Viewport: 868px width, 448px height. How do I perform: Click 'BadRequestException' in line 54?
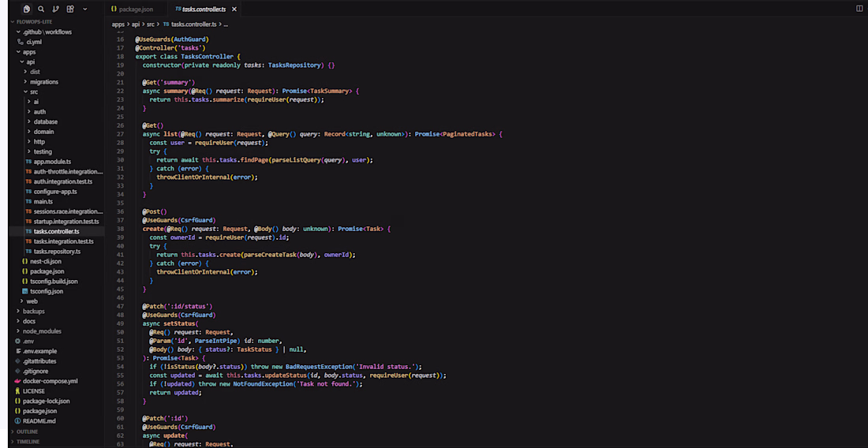(x=318, y=366)
